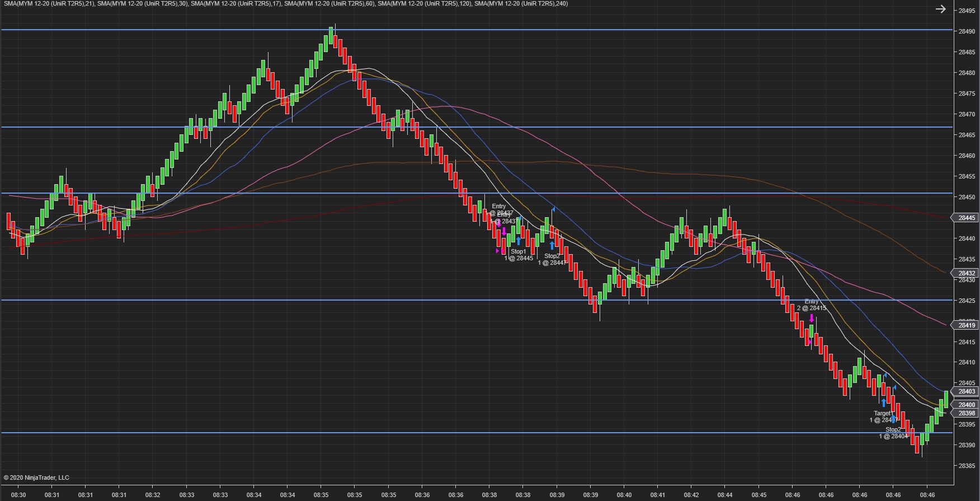Select the magenta triangle beside the 28415 entry bar
The width and height of the screenshot is (980, 501).
[x=809, y=342]
